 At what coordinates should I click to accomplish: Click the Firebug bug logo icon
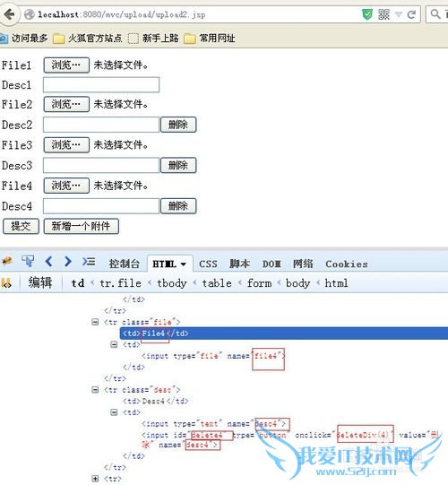tap(7, 262)
